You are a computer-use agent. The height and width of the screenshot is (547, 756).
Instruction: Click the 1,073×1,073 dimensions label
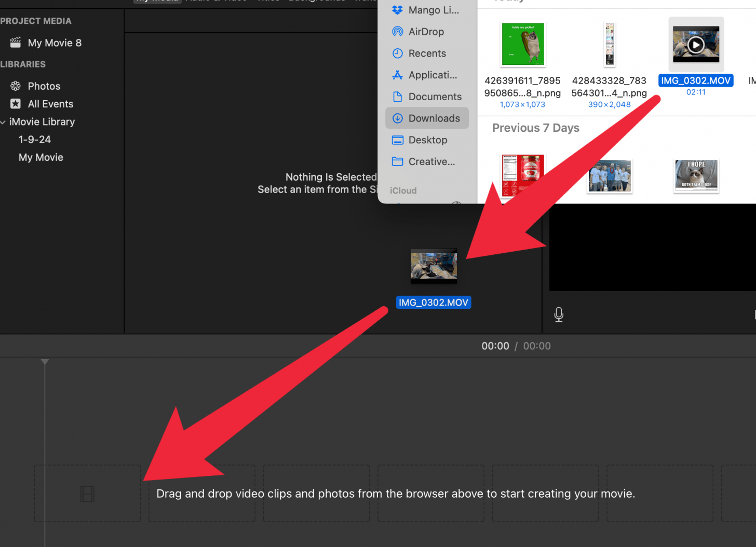click(x=522, y=104)
